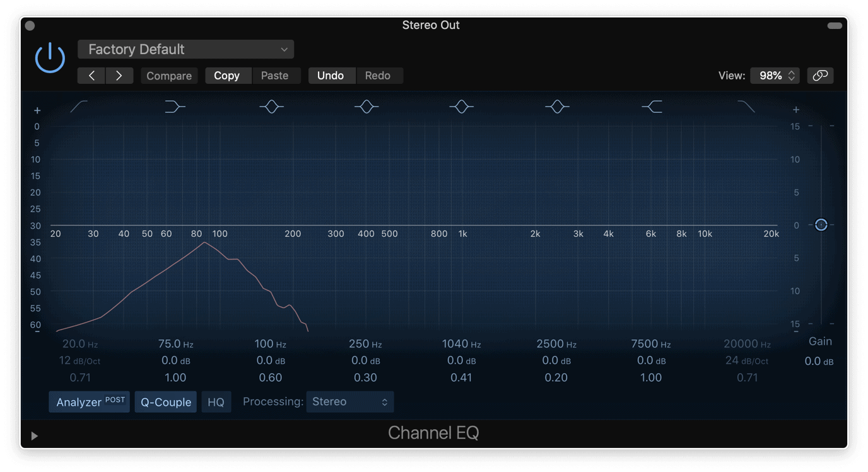Image resolution: width=868 pixels, height=472 pixels.
Task: Open the Processing Stereo dropdown
Action: pyautogui.click(x=349, y=401)
